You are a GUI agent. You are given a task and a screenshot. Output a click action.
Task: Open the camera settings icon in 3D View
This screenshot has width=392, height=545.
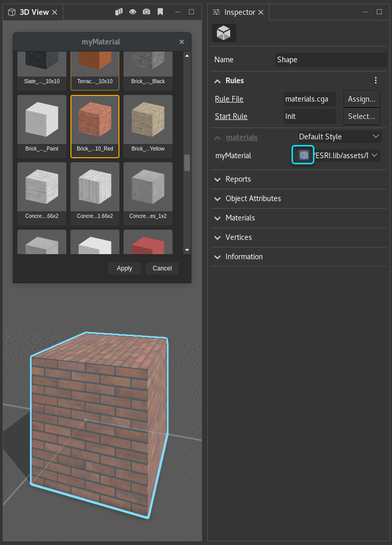(x=146, y=12)
